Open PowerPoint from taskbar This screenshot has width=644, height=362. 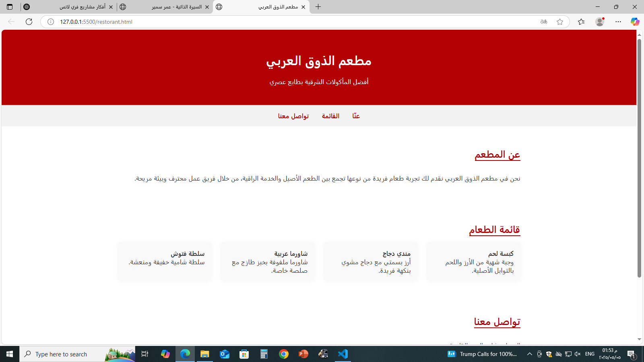point(303,354)
